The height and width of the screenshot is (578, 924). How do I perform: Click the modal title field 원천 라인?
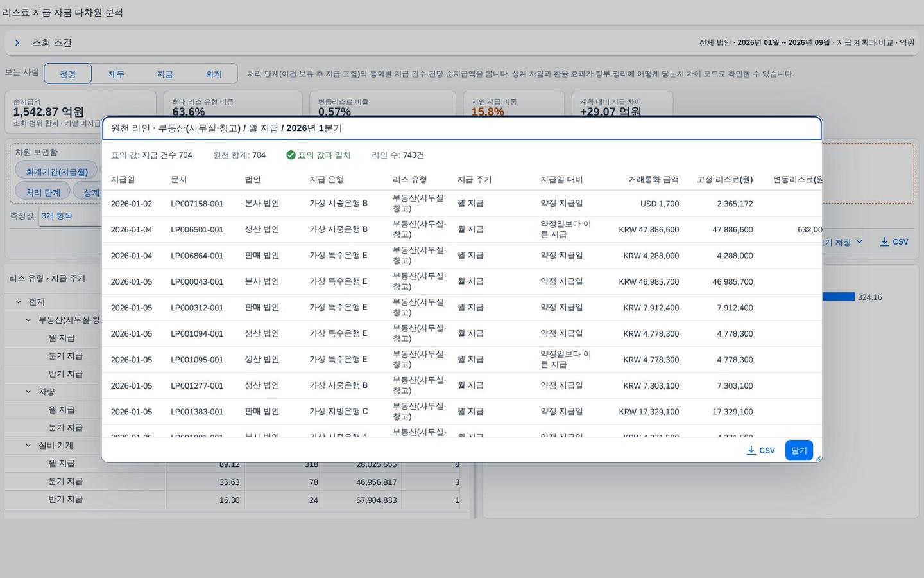coord(462,128)
